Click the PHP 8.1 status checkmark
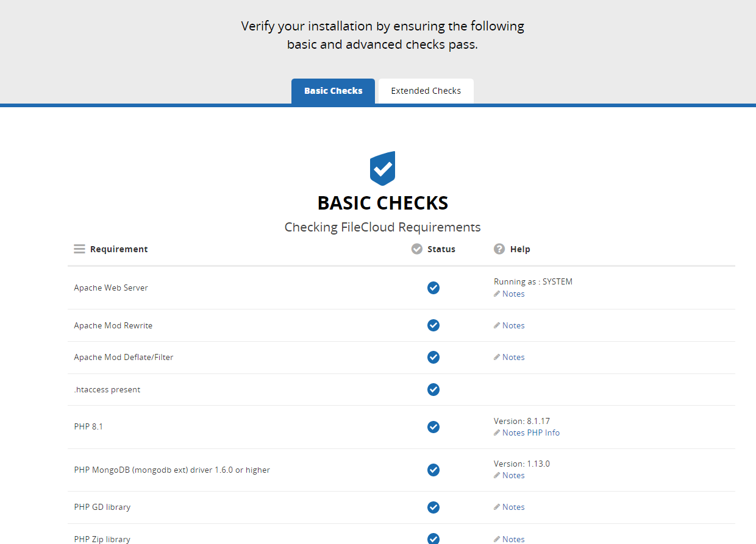 [x=433, y=427]
